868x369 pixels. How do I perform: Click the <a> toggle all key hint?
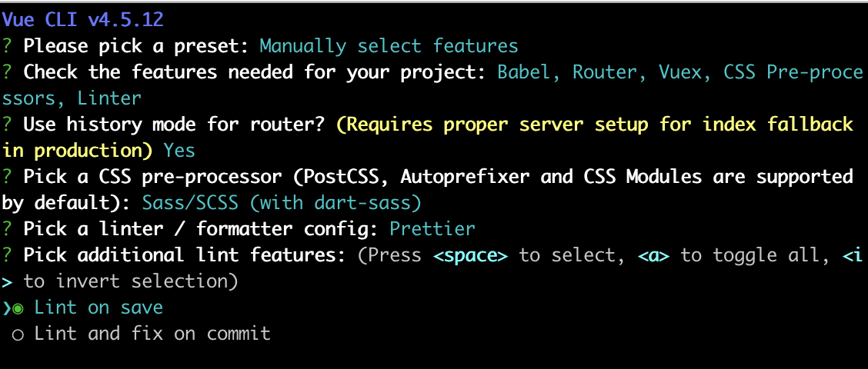pos(653,255)
